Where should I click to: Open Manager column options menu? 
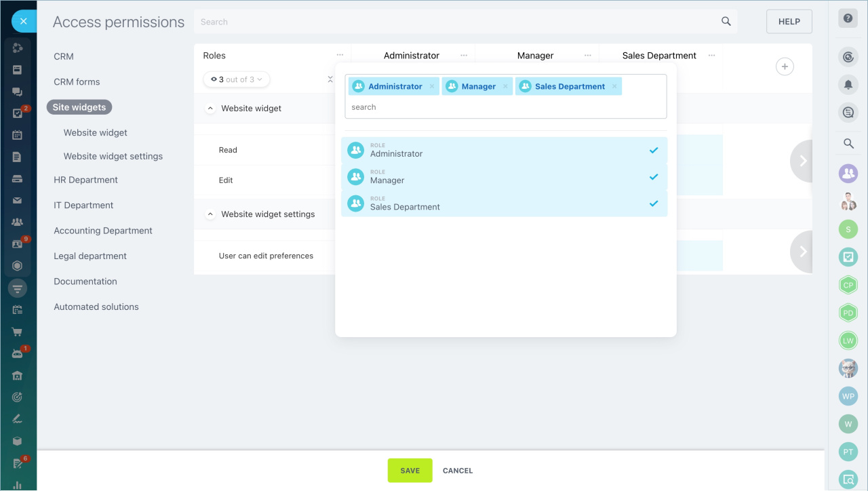[x=587, y=56]
